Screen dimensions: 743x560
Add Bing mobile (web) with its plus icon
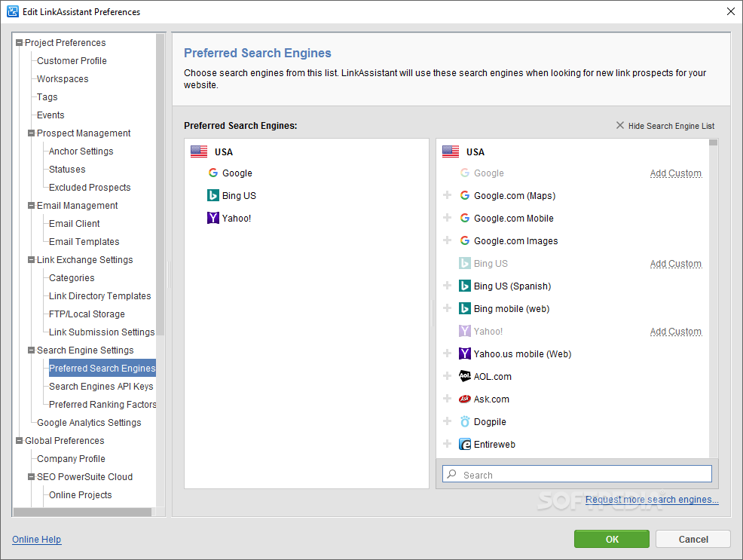[x=447, y=308]
